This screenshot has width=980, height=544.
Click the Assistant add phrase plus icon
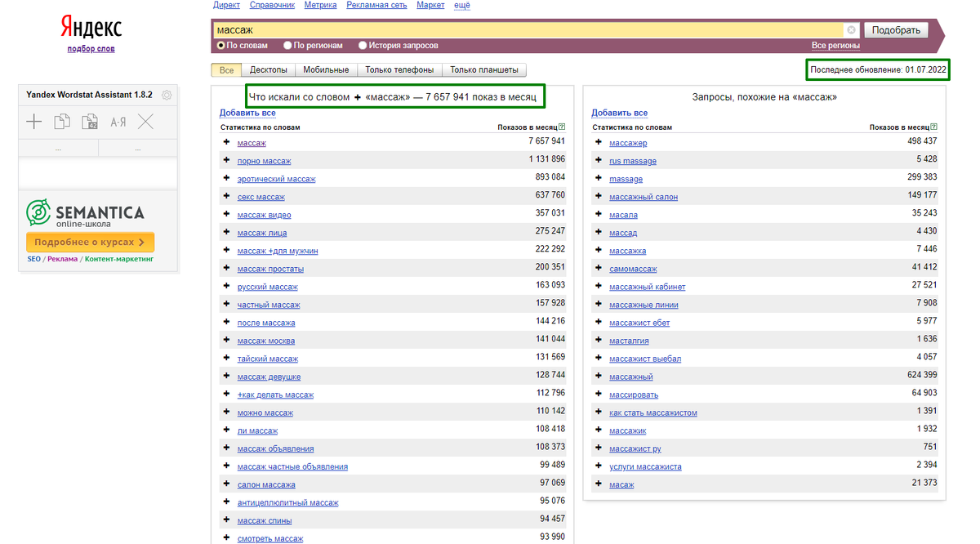point(33,123)
